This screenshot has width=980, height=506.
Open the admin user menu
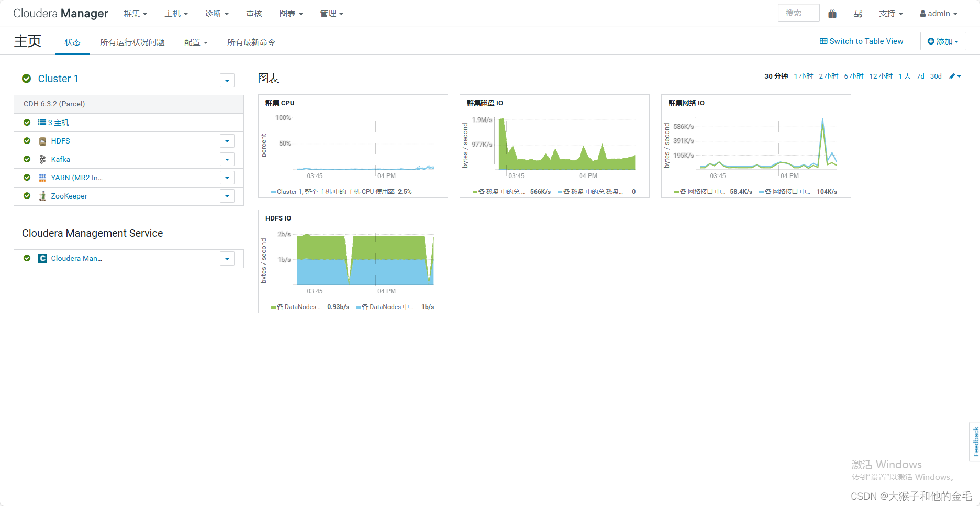click(x=939, y=14)
